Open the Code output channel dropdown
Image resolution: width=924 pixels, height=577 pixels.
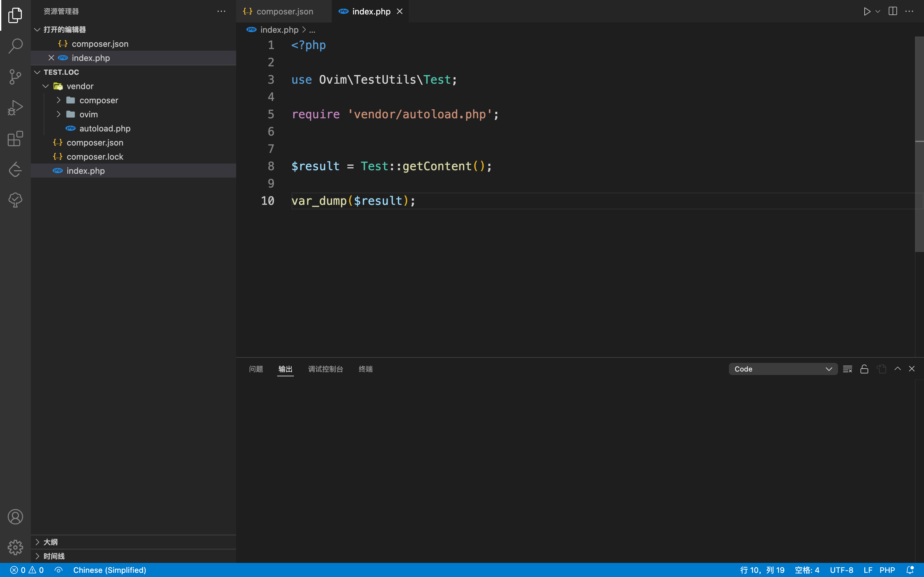[x=783, y=369]
